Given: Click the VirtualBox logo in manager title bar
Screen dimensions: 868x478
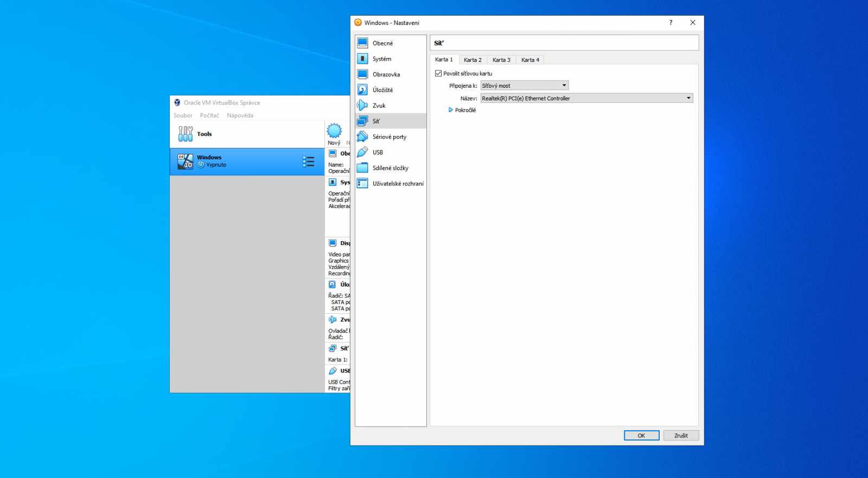Looking at the screenshot, I should coord(177,102).
